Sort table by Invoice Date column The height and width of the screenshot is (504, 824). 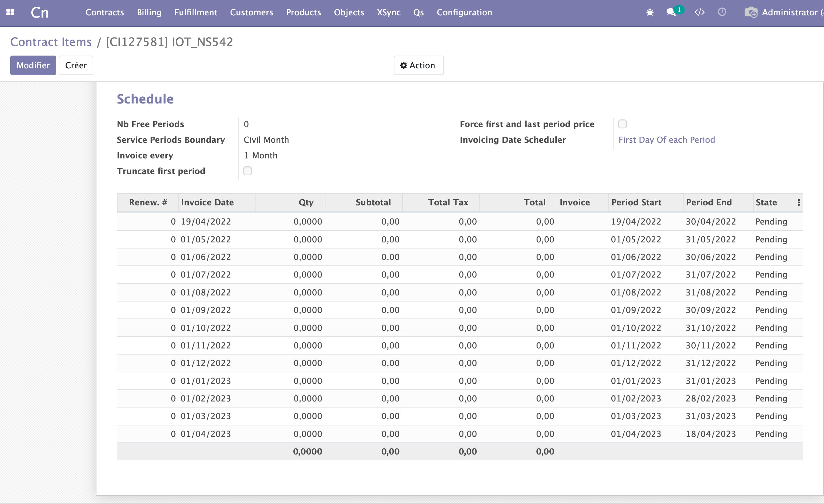point(207,202)
